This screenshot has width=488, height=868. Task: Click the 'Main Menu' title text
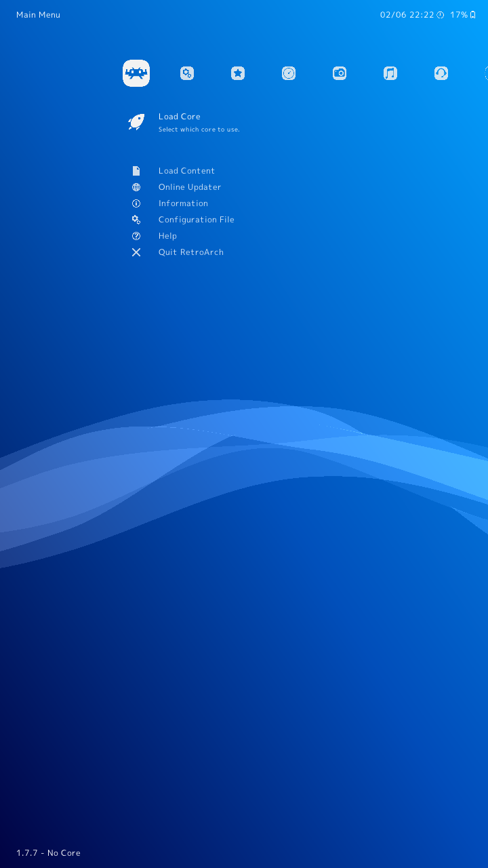click(38, 15)
